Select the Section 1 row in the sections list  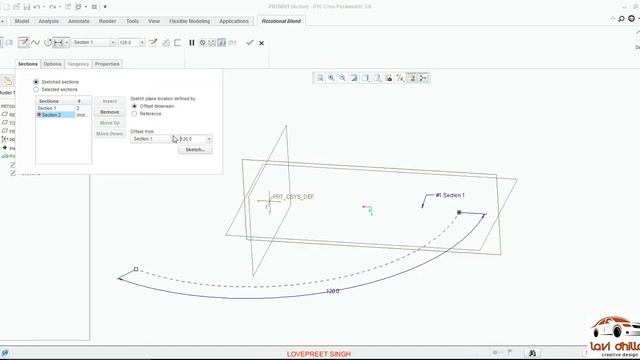[x=63, y=108]
